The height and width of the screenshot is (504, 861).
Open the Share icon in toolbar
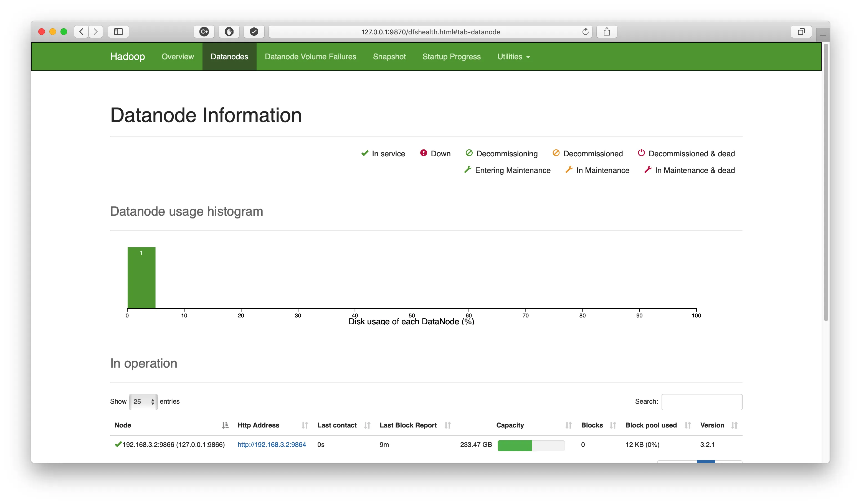[606, 32]
